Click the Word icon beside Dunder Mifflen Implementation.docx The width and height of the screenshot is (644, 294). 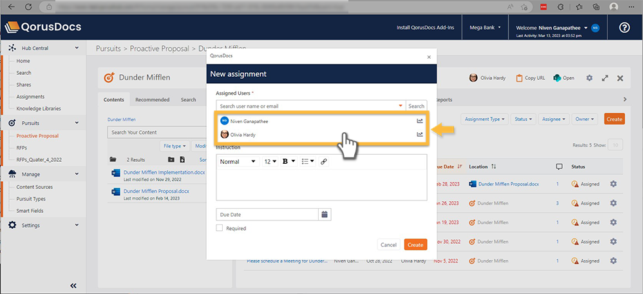point(116,173)
